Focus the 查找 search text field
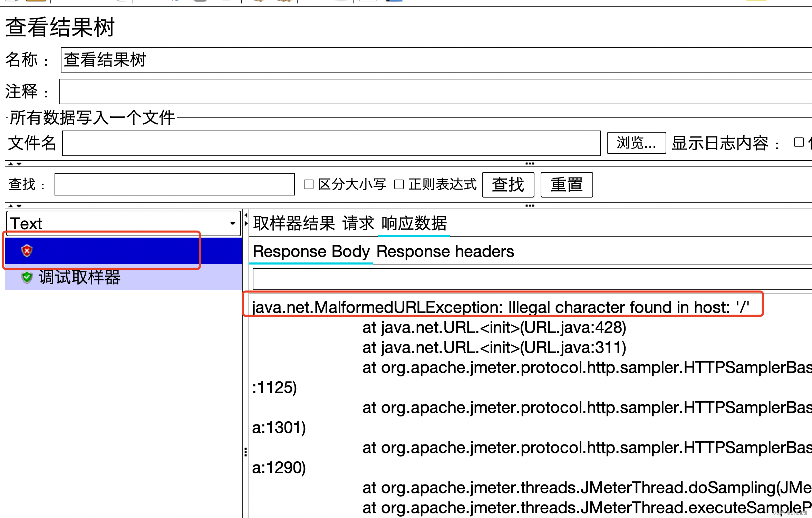The image size is (812, 518). [175, 184]
